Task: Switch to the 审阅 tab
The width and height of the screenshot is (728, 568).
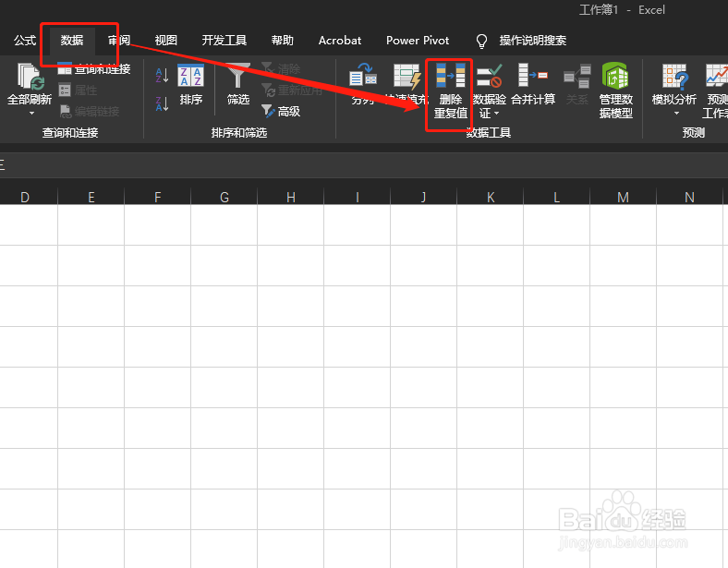Action: (x=119, y=41)
